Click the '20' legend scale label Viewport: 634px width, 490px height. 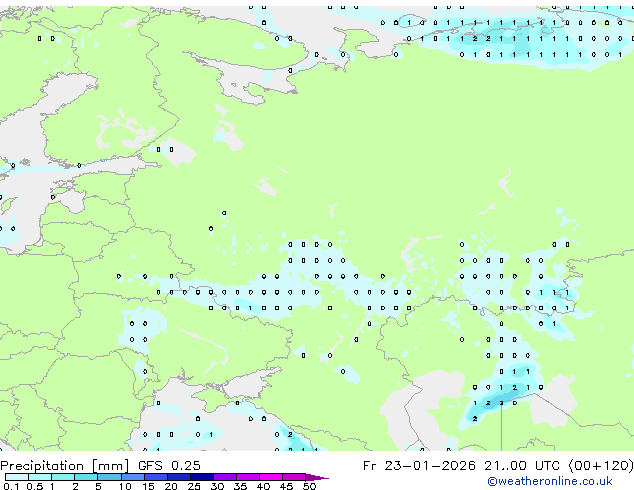[x=171, y=486]
